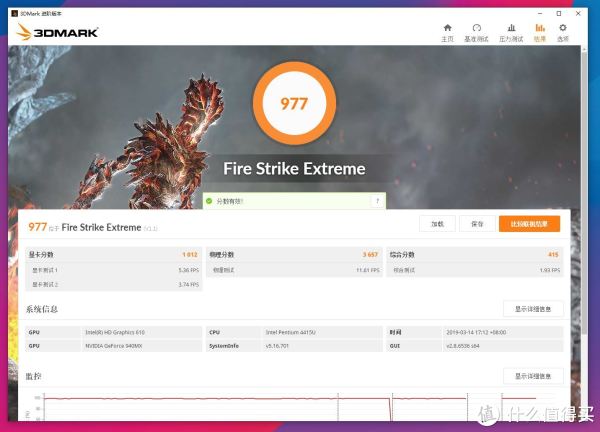Viewport: 600px width, 432px height.
Task: Click the Intel Pentium 4415U CPU entry
Action: [290, 332]
